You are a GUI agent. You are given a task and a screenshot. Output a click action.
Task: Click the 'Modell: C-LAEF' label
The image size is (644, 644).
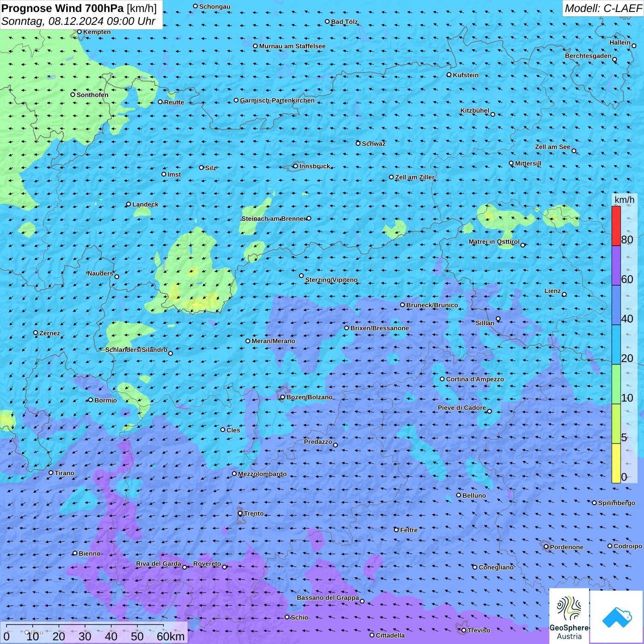point(603,8)
